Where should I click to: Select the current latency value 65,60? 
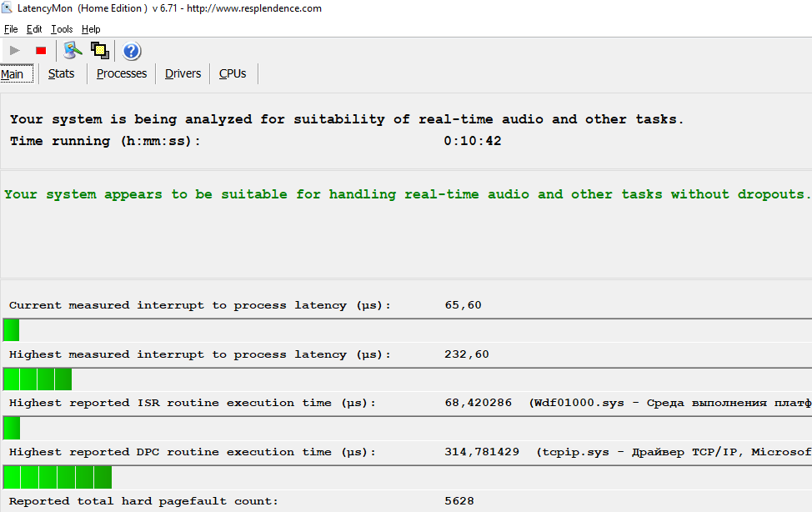coord(463,305)
